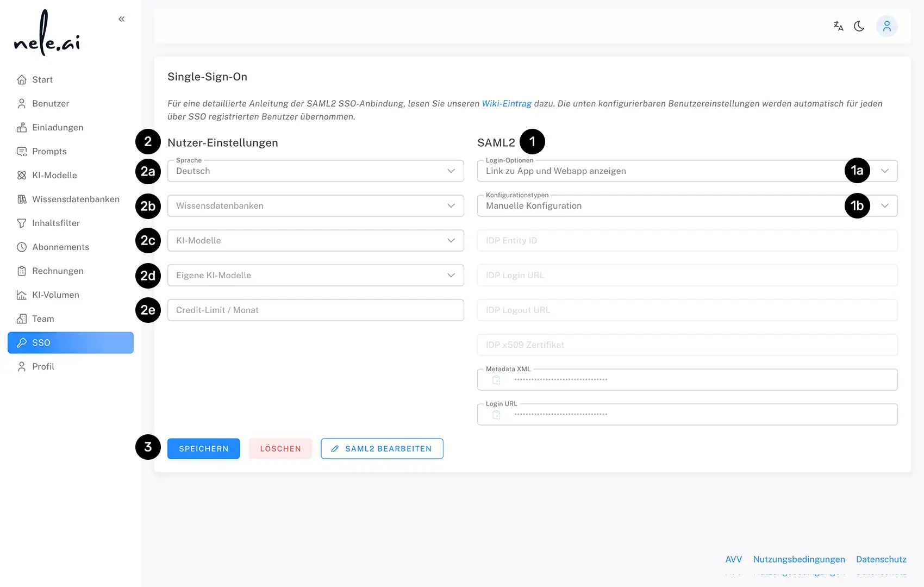
Task: Click the Inhaltsfilter funnel icon
Action: [x=22, y=223]
